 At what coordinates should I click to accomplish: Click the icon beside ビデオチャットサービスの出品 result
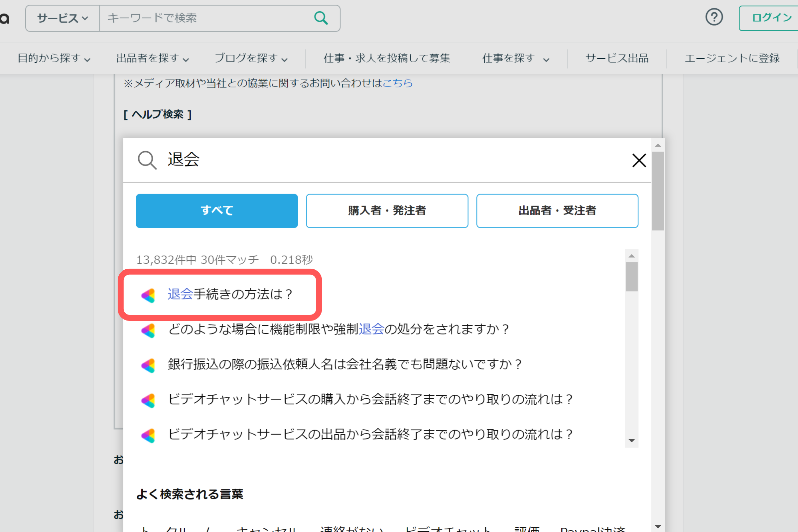click(x=148, y=435)
